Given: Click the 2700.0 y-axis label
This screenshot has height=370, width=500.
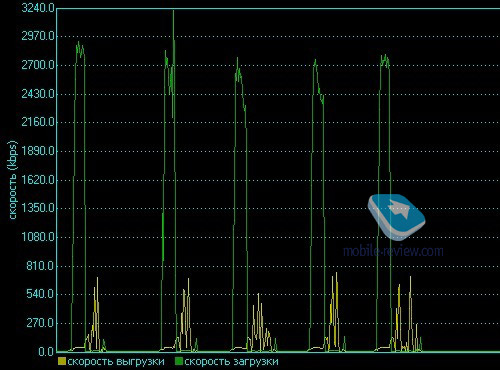Looking at the screenshot, I should [38, 65].
